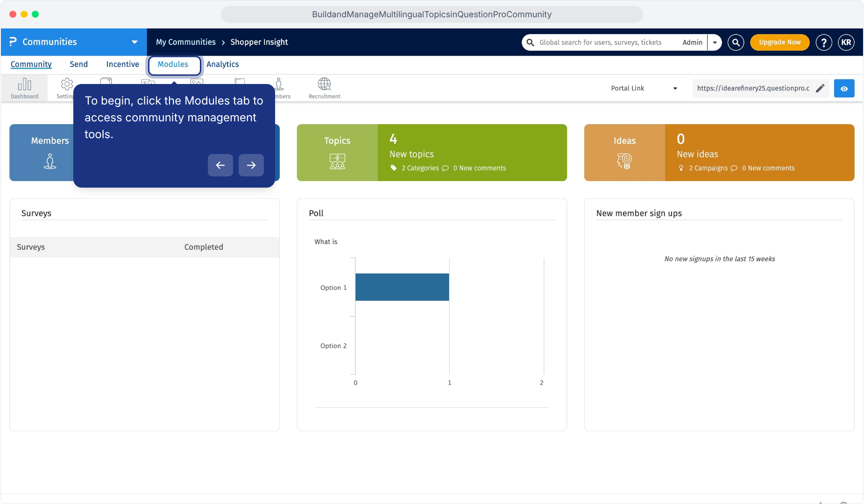This screenshot has width=864, height=504.
Task: Click the Members person icon tile
Action: 50,161
